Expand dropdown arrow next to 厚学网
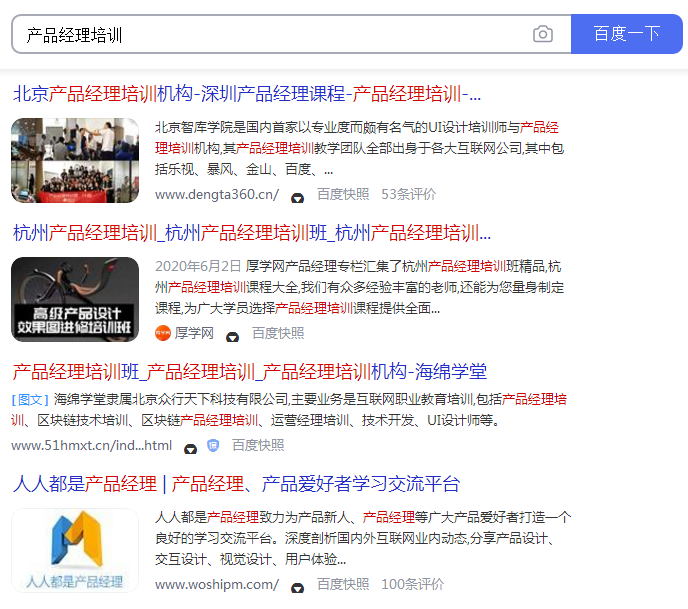The image size is (688, 609). pos(232,337)
